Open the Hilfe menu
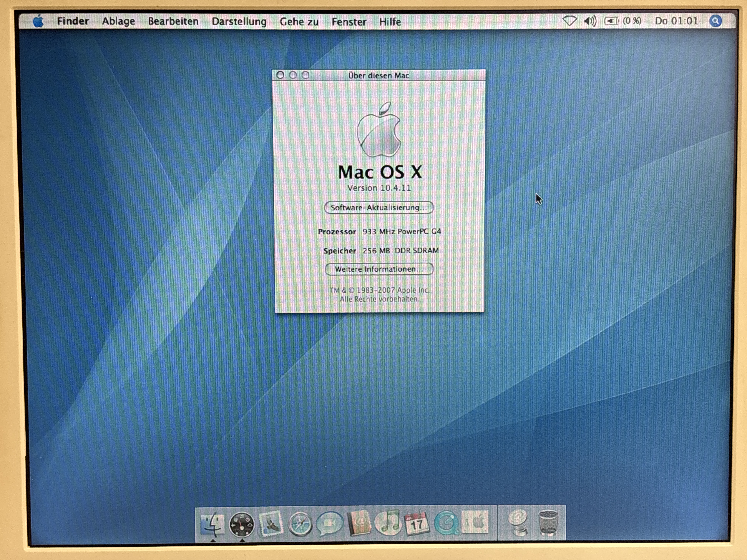Screen dimensions: 747x560 pos(390,22)
